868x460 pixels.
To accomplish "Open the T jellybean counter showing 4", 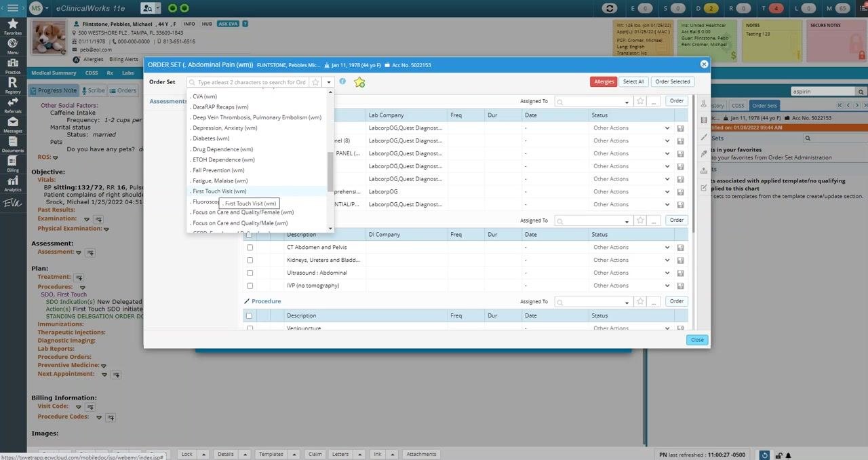I will [776, 8].
